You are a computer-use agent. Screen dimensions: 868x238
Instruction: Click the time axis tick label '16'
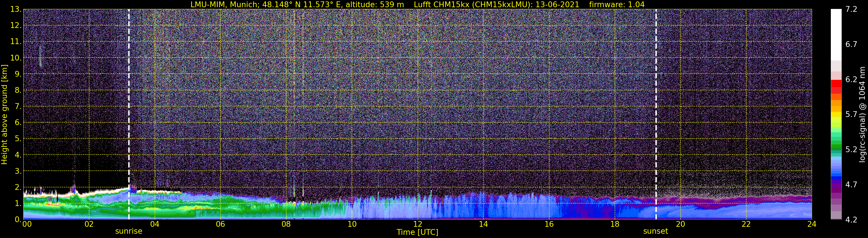549,224
